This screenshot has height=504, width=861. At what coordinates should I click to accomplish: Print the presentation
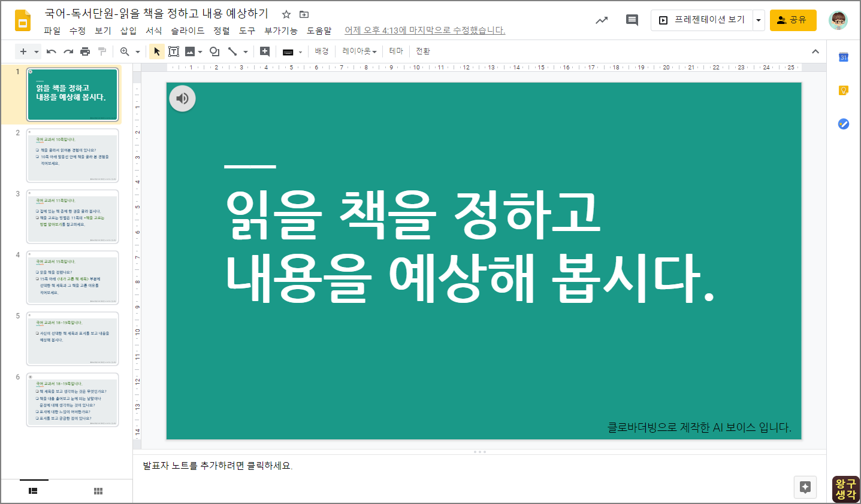(85, 51)
